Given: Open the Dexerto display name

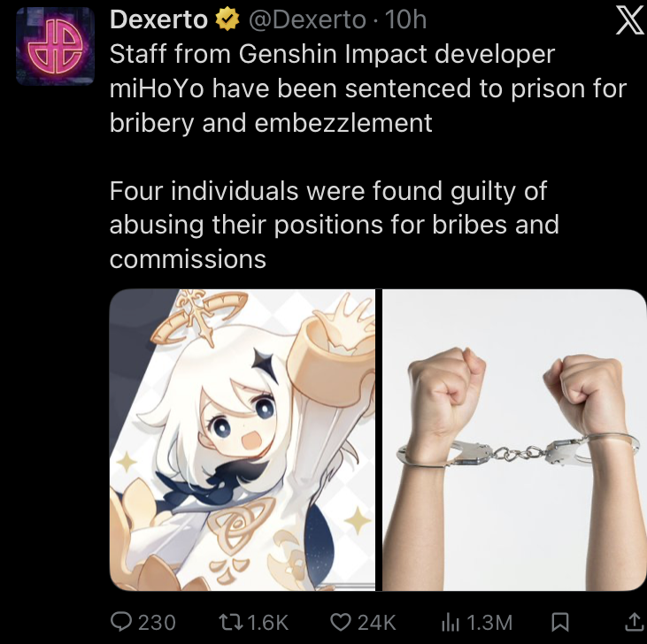Looking at the screenshot, I should coord(158,19).
